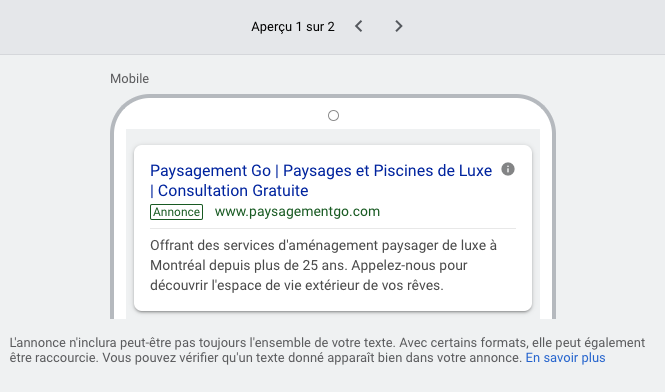Screen dimensions: 665x392
Task: Click the phone camera circle icon
Action: (x=333, y=115)
